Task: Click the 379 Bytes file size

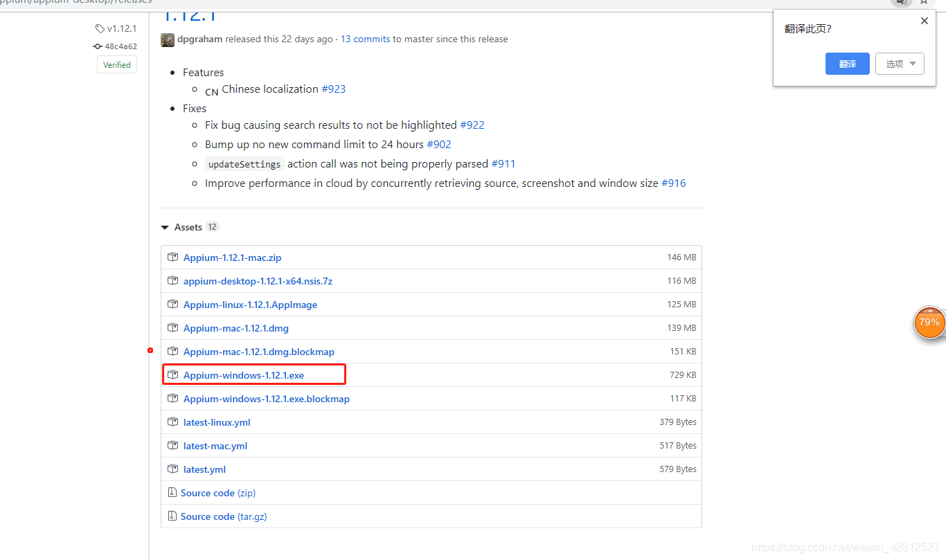Action: coord(678,422)
